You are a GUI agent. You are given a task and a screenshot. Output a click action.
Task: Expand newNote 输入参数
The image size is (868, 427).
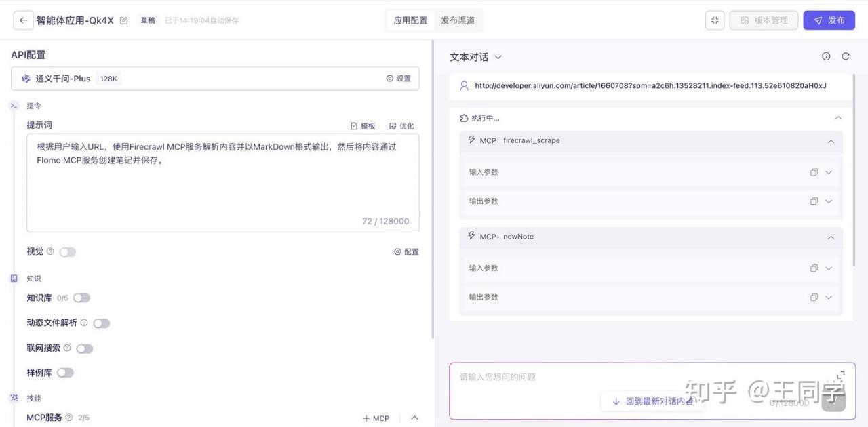click(x=829, y=268)
